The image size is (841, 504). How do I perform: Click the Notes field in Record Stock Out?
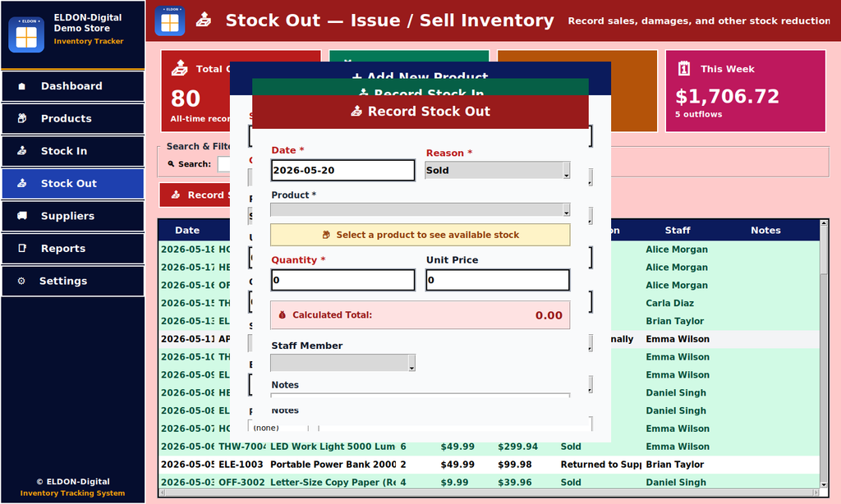tap(420, 396)
